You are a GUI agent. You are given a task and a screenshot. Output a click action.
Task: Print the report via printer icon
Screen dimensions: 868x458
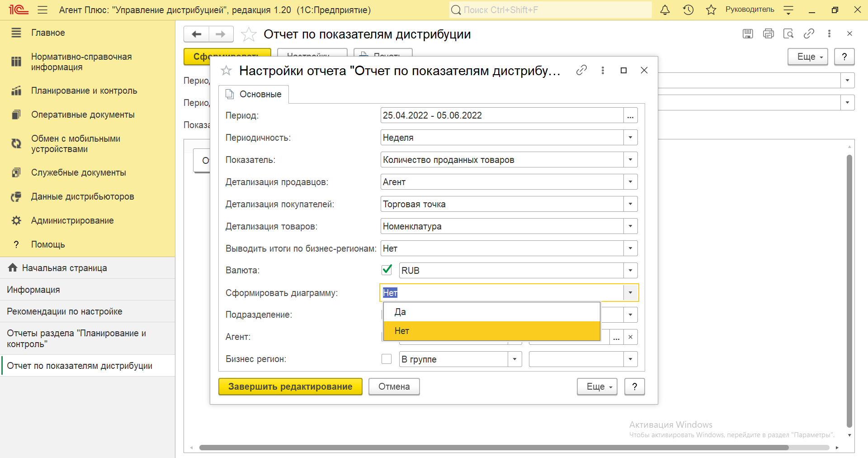tap(768, 33)
